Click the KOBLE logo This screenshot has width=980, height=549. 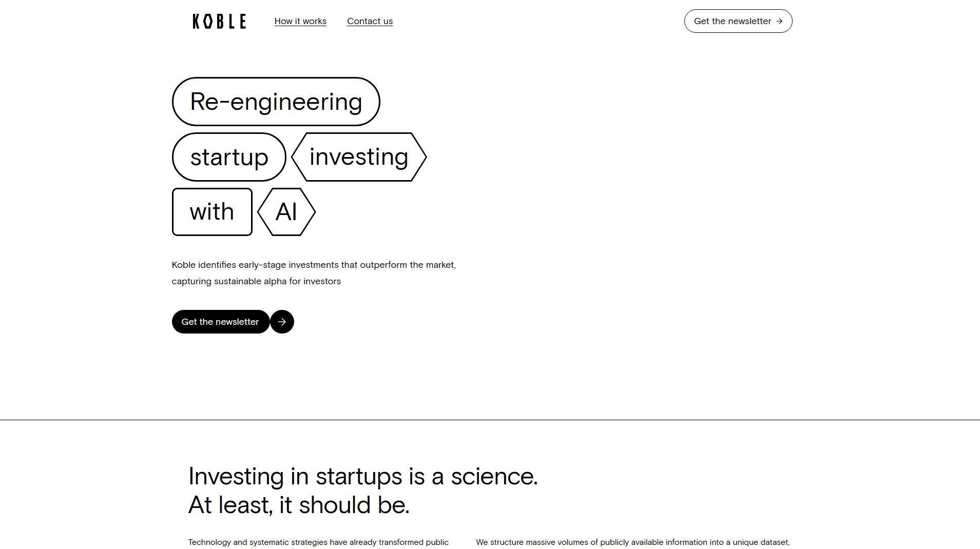[219, 21]
